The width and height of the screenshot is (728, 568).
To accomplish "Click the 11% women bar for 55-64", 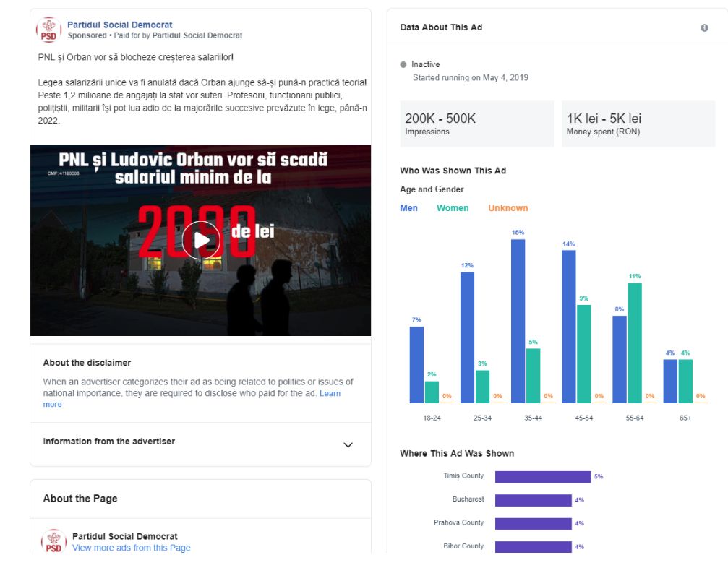I will click(634, 343).
